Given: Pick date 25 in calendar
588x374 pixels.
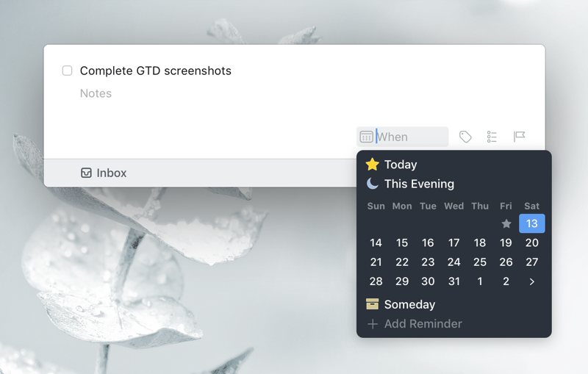Looking at the screenshot, I should pyautogui.click(x=480, y=262).
